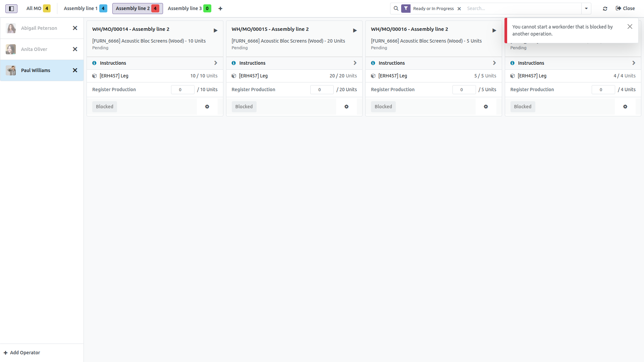The image size is (644, 362).
Task: Click info icon on fourth card Instructions
Action: [x=513, y=63]
